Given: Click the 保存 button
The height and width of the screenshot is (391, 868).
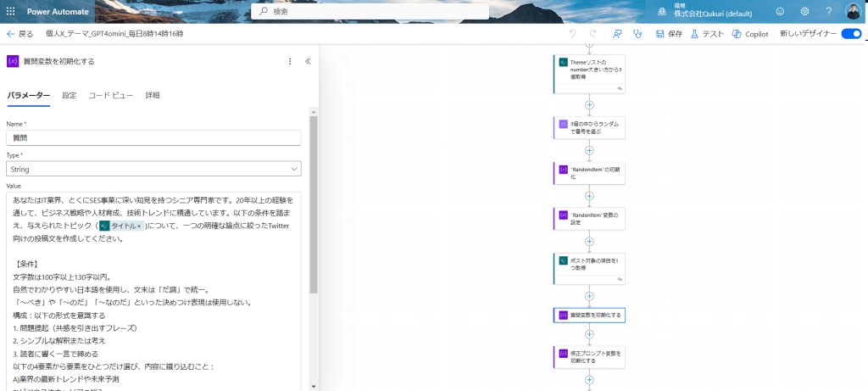Looking at the screenshot, I should 668,34.
